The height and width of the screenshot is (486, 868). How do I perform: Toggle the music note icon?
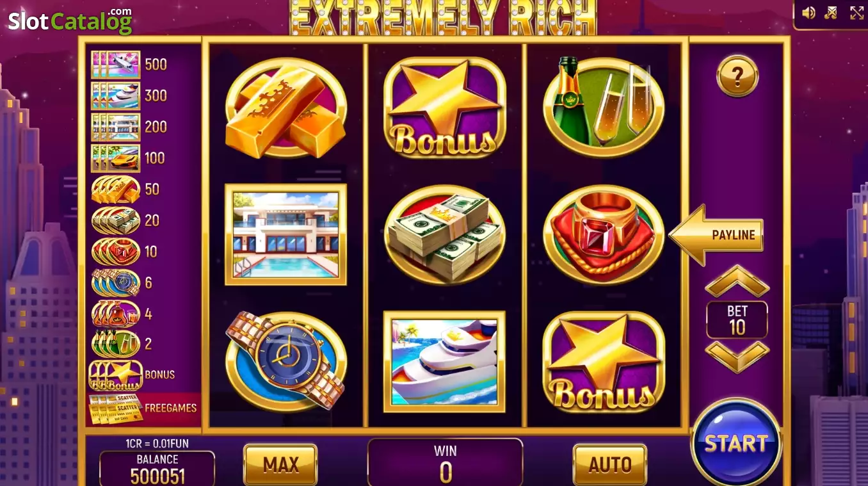(831, 13)
